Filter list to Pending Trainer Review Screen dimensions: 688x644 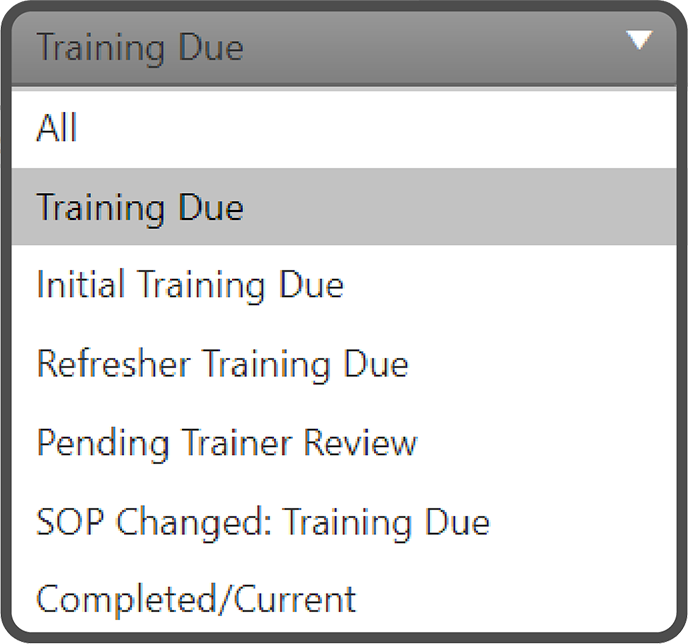(x=226, y=442)
